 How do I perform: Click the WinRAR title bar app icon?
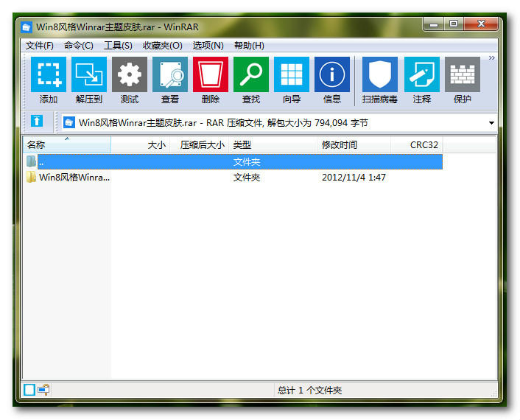pyautogui.click(x=27, y=27)
